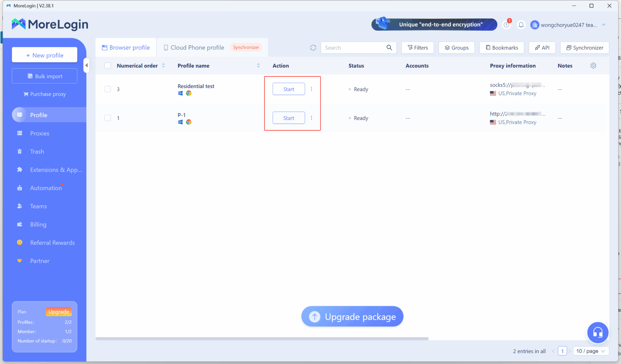The height and width of the screenshot is (364, 621).
Task: Open the 10 / page selector
Action: pyautogui.click(x=590, y=351)
